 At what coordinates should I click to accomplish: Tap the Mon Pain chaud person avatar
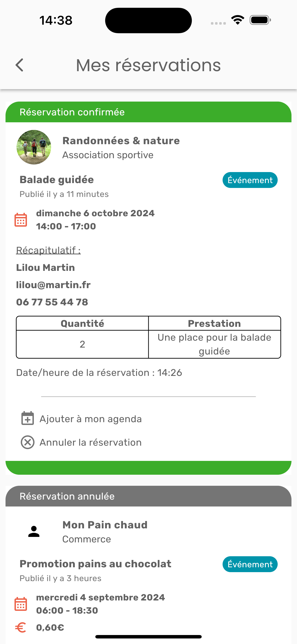pyautogui.click(x=34, y=531)
